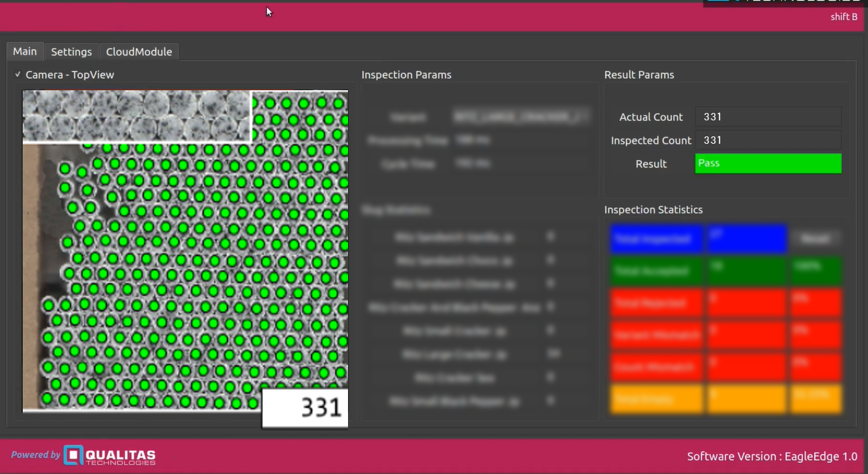The width and height of the screenshot is (868, 474).
Task: Toggle the Camera - TopView checkbox
Action: coord(18,75)
